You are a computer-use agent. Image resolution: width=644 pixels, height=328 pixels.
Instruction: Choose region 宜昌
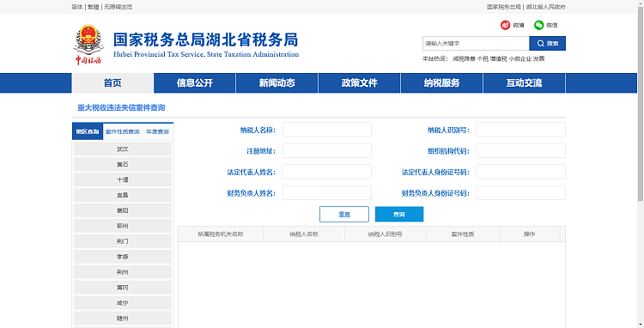click(x=123, y=195)
